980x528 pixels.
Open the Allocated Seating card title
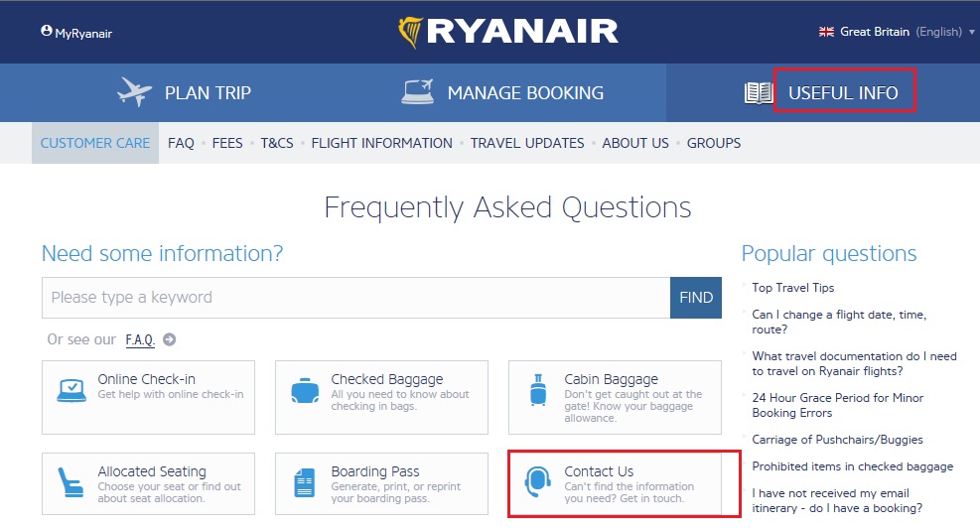pyautogui.click(x=152, y=471)
